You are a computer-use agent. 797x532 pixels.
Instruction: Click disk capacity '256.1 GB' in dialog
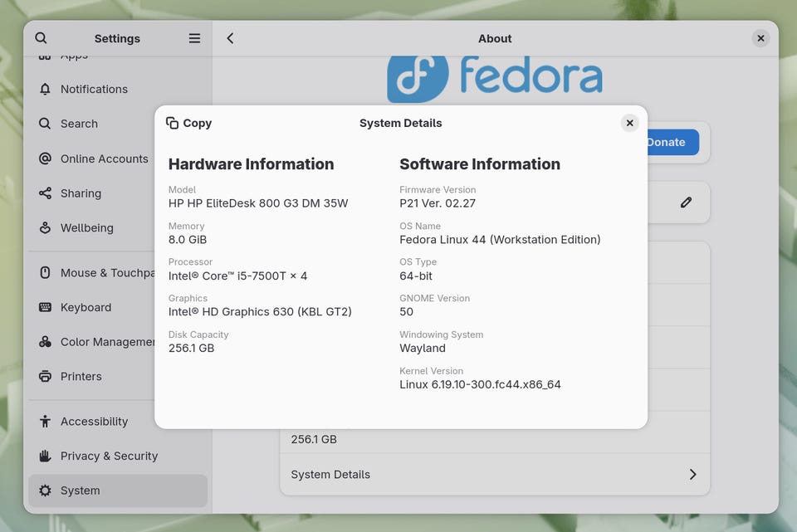coord(192,348)
